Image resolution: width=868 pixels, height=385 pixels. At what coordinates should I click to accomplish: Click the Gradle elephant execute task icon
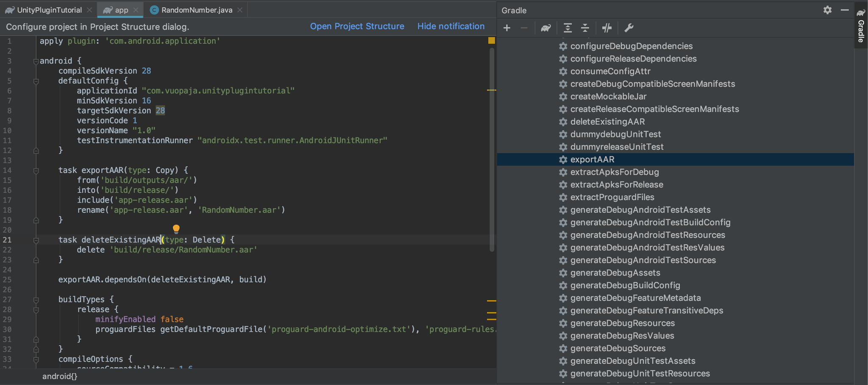(x=545, y=28)
